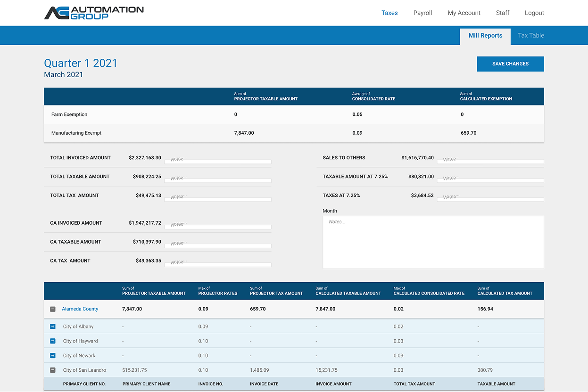This screenshot has height=392, width=588.
Task: Collapse the City of San Leandro row
Action: pos(53,370)
